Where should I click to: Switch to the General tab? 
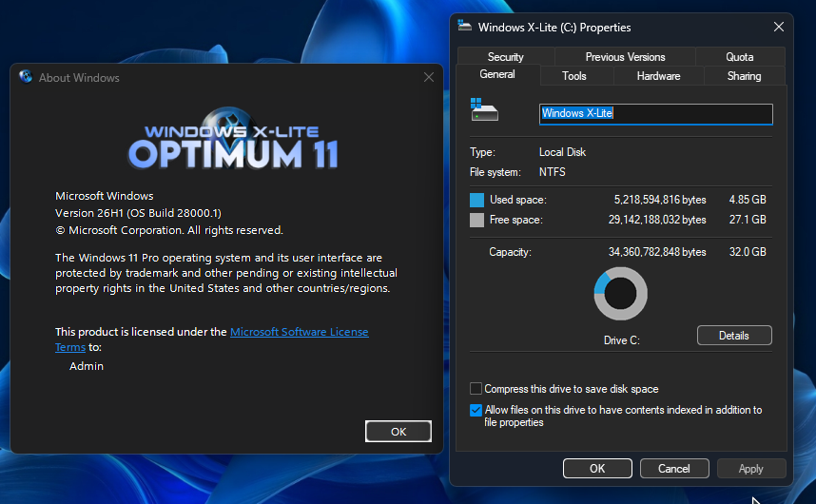(497, 75)
